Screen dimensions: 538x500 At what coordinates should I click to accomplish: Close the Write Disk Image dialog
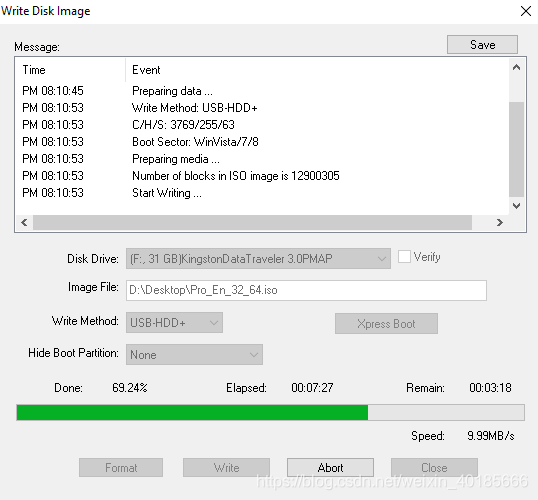click(525, 11)
